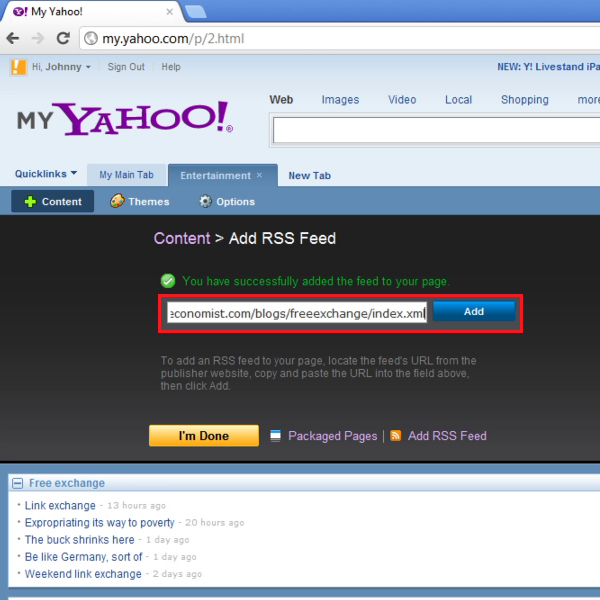Open the Packaged Pages link
This screenshot has height=600, width=600.
(333, 436)
